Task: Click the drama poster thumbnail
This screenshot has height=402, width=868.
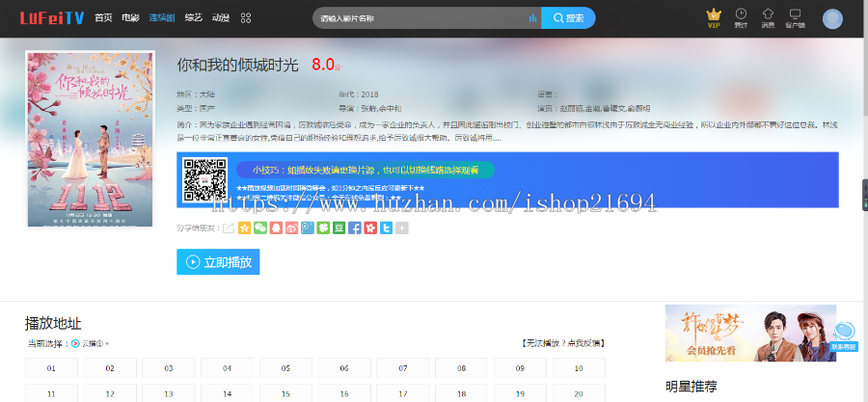Action: [x=91, y=139]
